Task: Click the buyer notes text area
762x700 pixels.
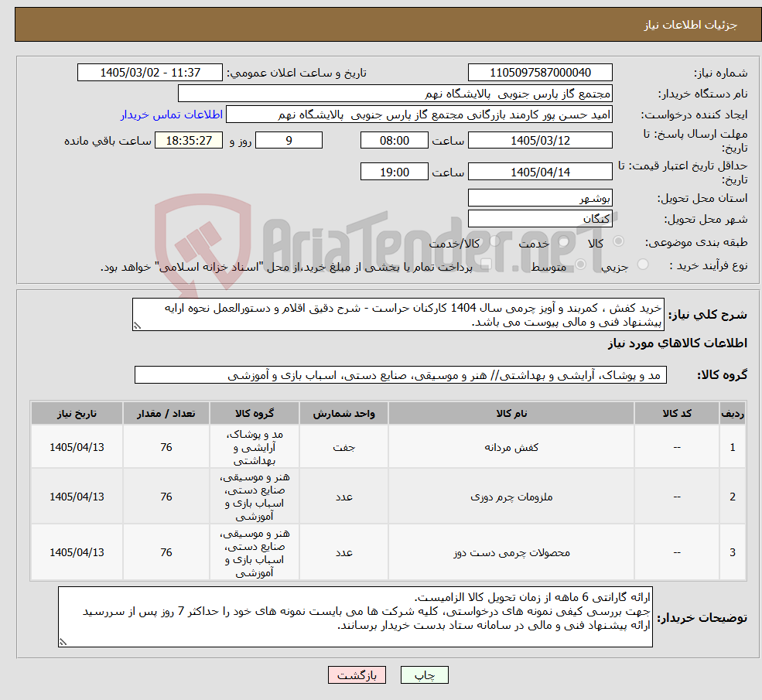Action: click(355, 617)
